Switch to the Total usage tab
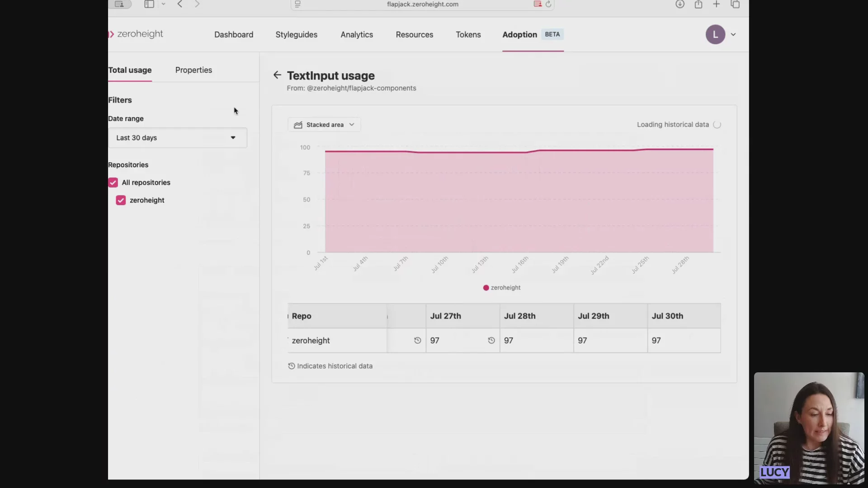This screenshot has width=868, height=488. pos(130,70)
